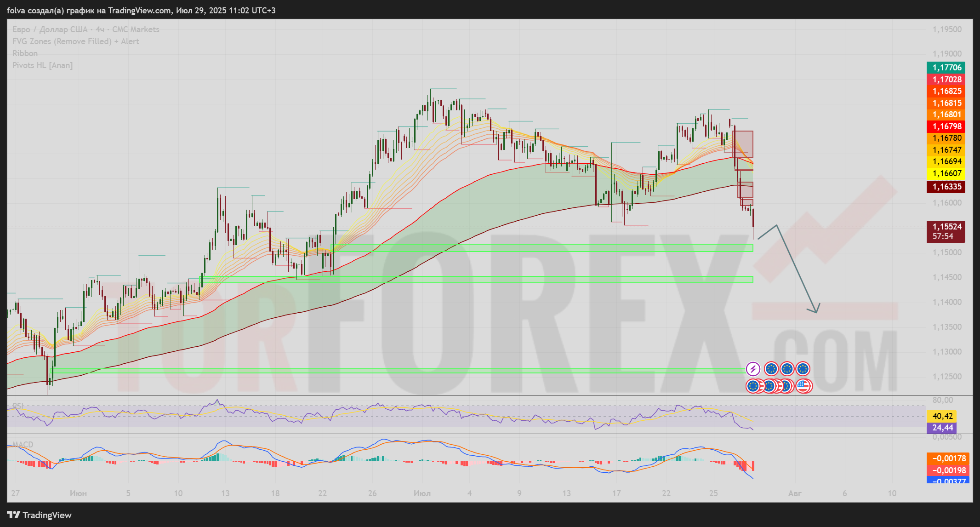This screenshot has height=527, width=980.
Task: Click the purple lightning bolt event icon
Action: [753, 369]
